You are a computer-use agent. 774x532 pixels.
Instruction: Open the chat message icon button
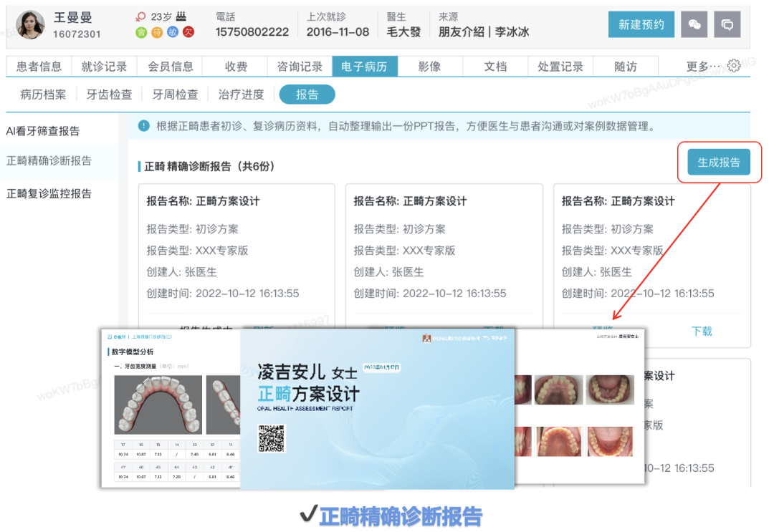coord(727,24)
